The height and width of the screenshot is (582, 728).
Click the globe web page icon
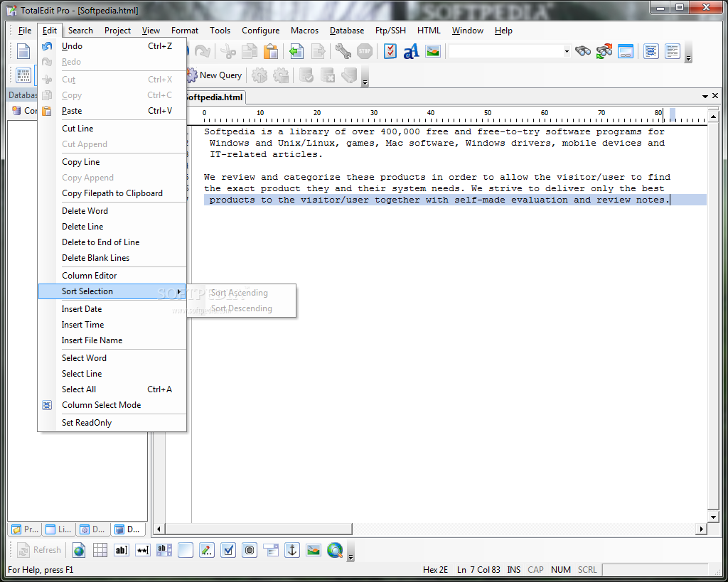[x=79, y=550]
